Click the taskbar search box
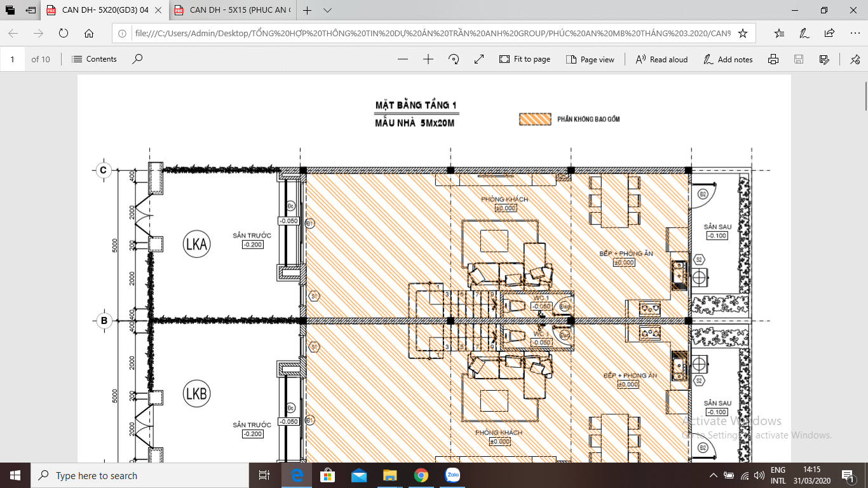This screenshot has width=868, height=488. [x=140, y=475]
